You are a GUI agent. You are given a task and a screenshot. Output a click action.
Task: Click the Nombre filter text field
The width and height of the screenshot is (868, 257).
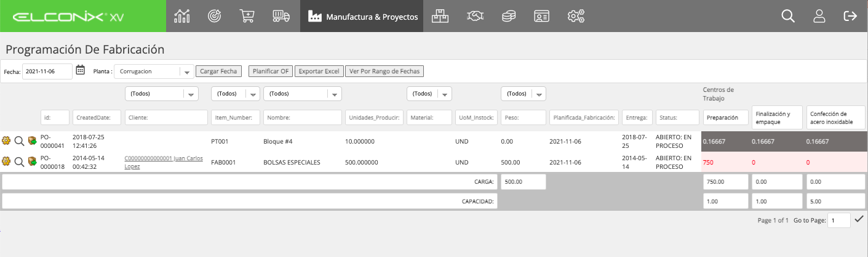coord(303,117)
